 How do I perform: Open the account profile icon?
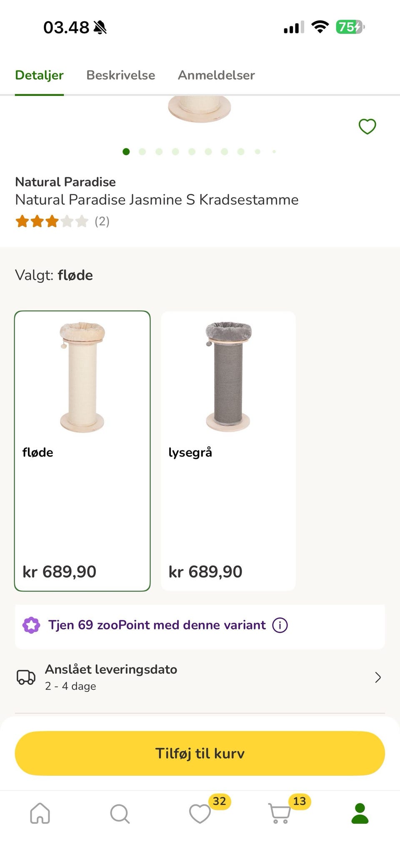click(360, 813)
